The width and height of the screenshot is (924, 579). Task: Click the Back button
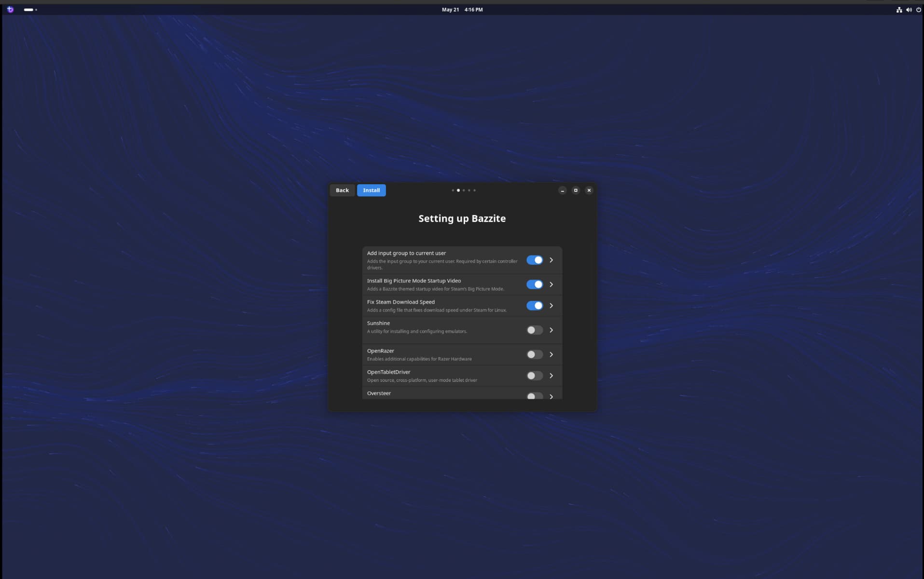click(x=342, y=190)
